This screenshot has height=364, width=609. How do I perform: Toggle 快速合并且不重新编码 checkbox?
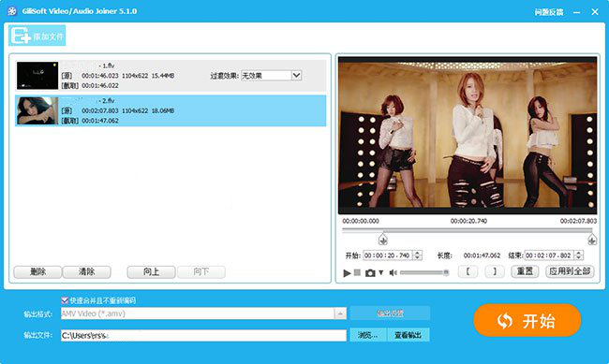[65, 300]
